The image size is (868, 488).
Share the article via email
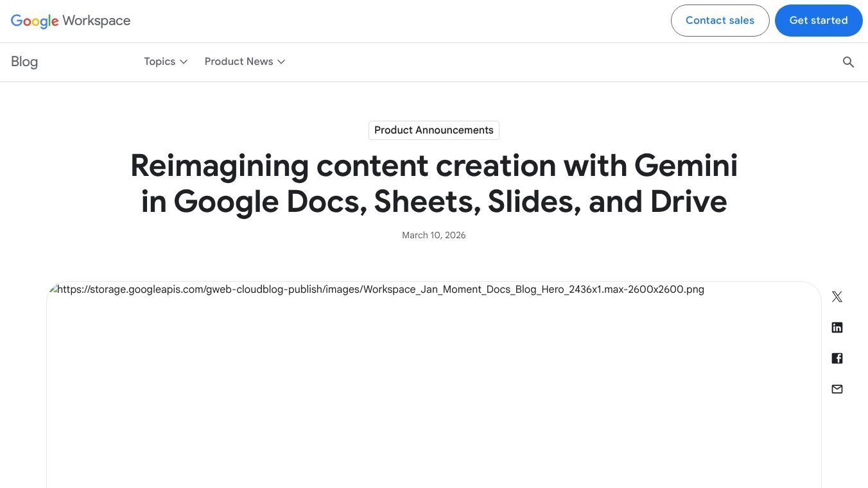point(837,388)
